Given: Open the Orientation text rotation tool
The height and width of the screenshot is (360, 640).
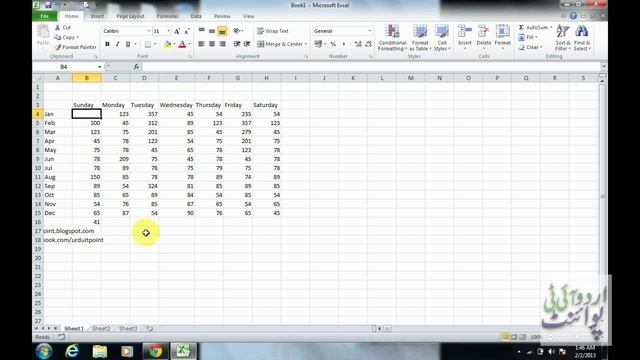Looking at the screenshot, I should click(238, 31).
